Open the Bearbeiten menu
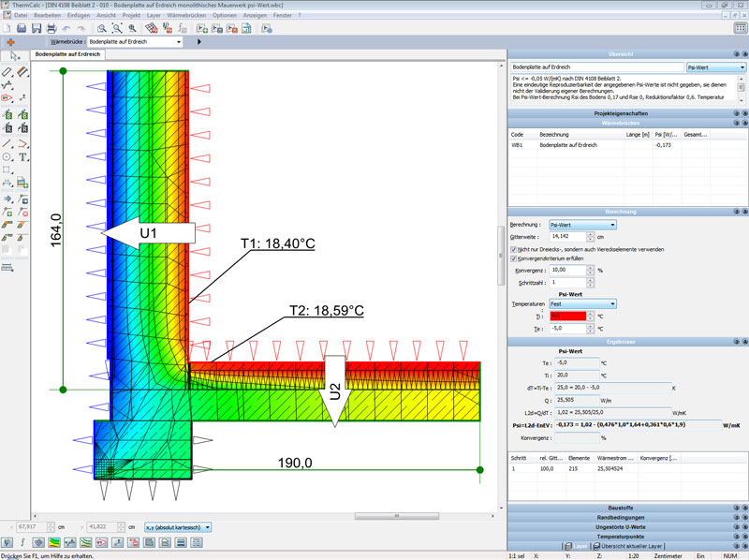This screenshot has height=560, width=749. [x=48, y=15]
